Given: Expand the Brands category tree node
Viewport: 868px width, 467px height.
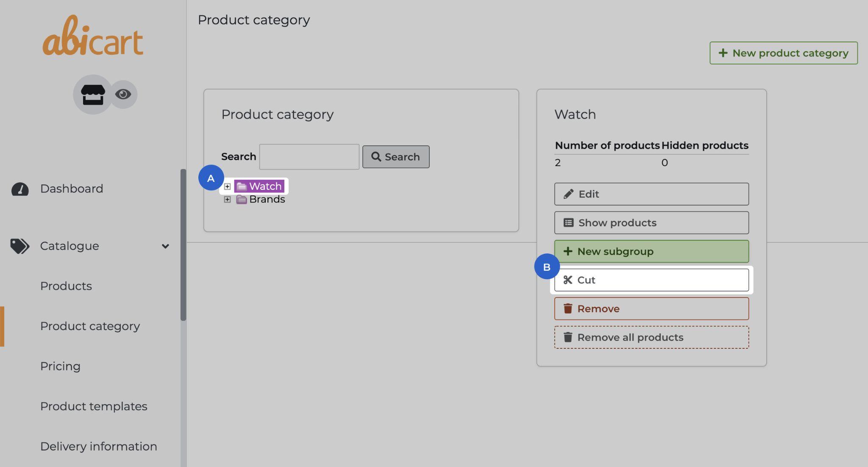Looking at the screenshot, I should click(x=227, y=200).
